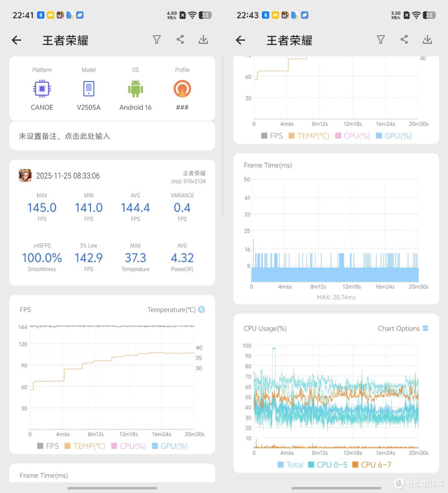Tap the 0.4 VARIANCE value
Screen dimensions: 448x493
point(182,207)
